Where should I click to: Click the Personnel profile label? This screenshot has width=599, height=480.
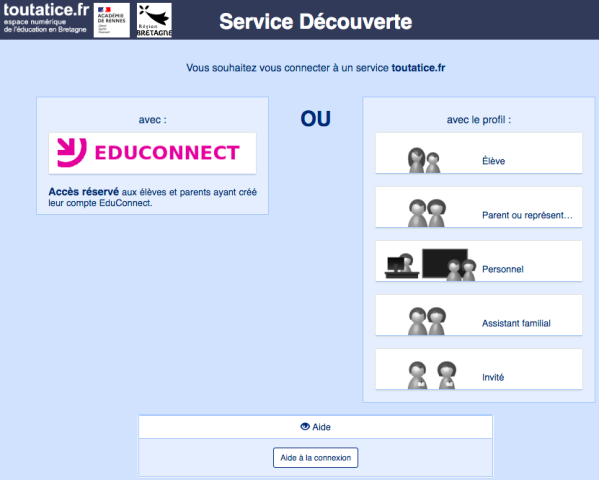click(x=503, y=269)
